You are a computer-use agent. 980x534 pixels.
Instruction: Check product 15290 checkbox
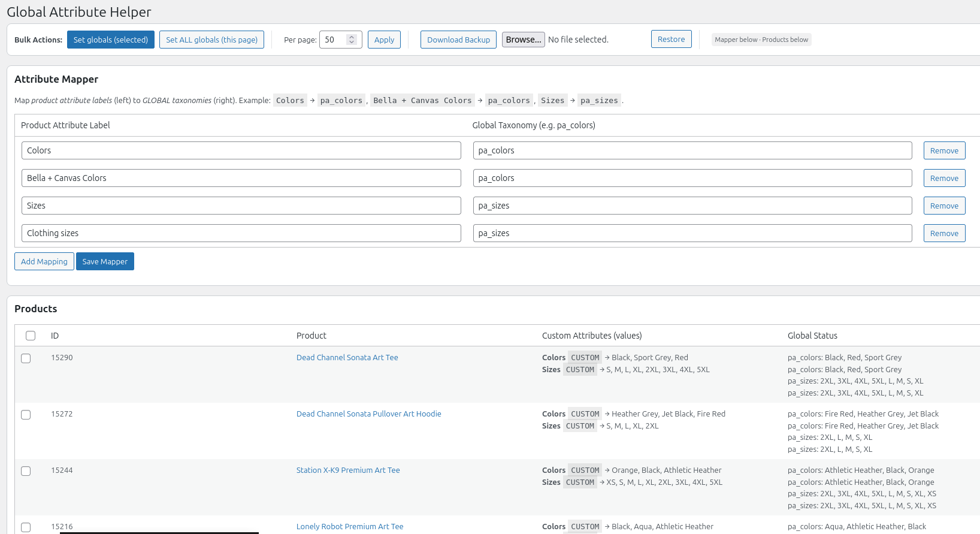pyautogui.click(x=26, y=358)
